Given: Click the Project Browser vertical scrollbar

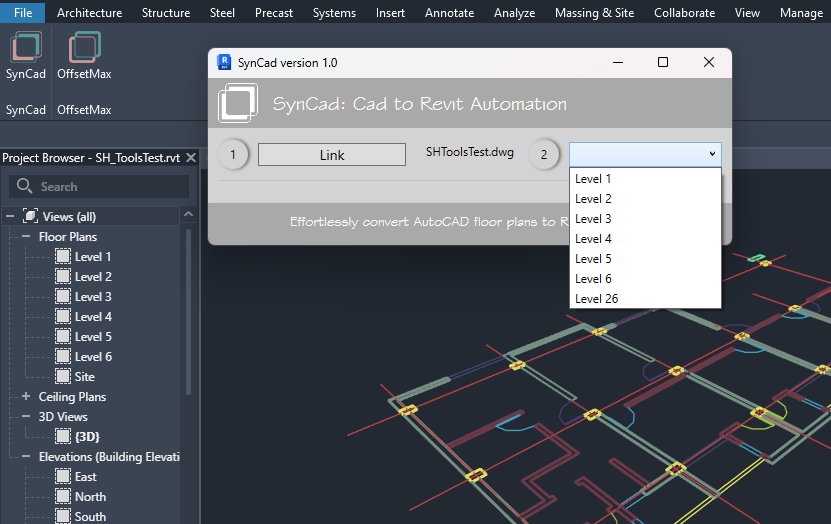Looking at the screenshot, I should tap(189, 311).
